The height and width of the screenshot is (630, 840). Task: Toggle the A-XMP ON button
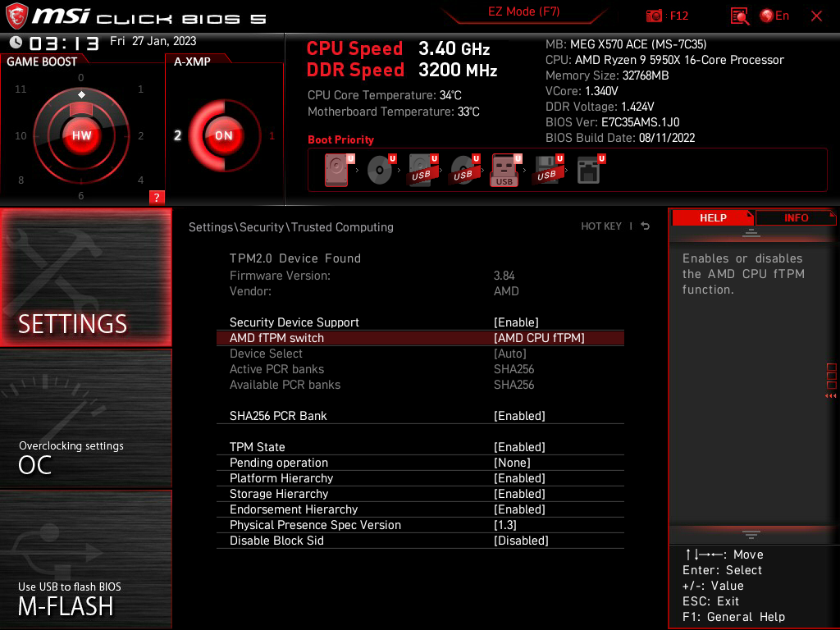(223, 136)
